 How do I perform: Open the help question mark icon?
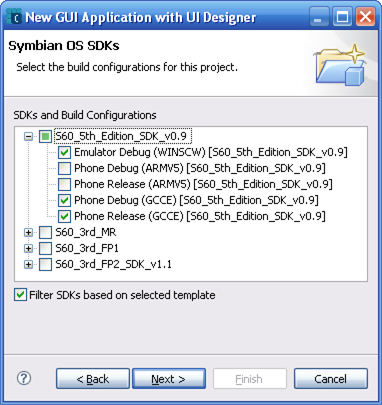[x=24, y=378]
